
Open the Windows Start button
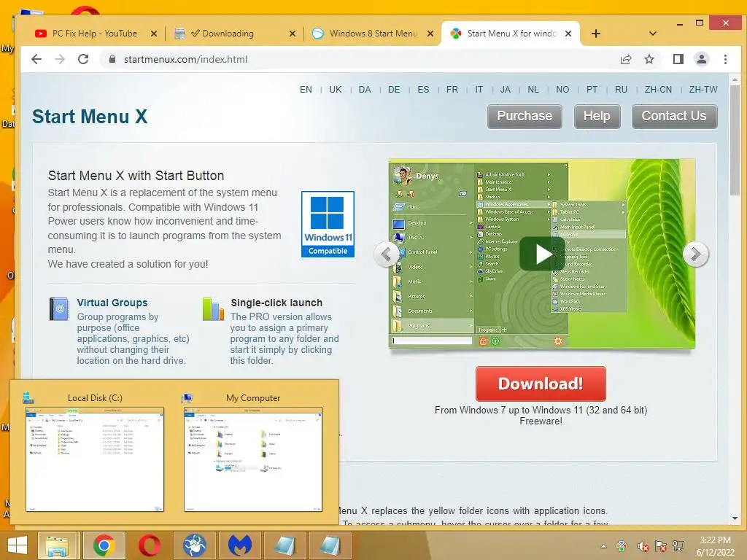click(18, 545)
